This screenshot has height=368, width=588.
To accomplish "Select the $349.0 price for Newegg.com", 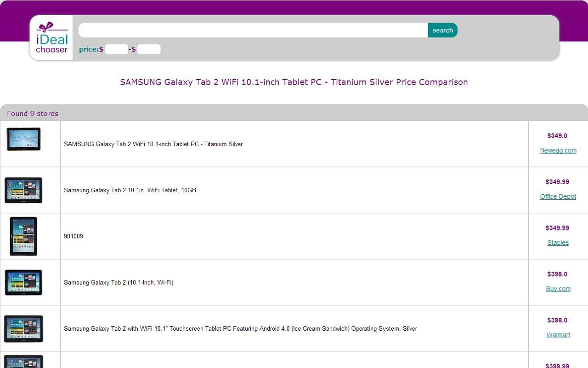I will [557, 136].
